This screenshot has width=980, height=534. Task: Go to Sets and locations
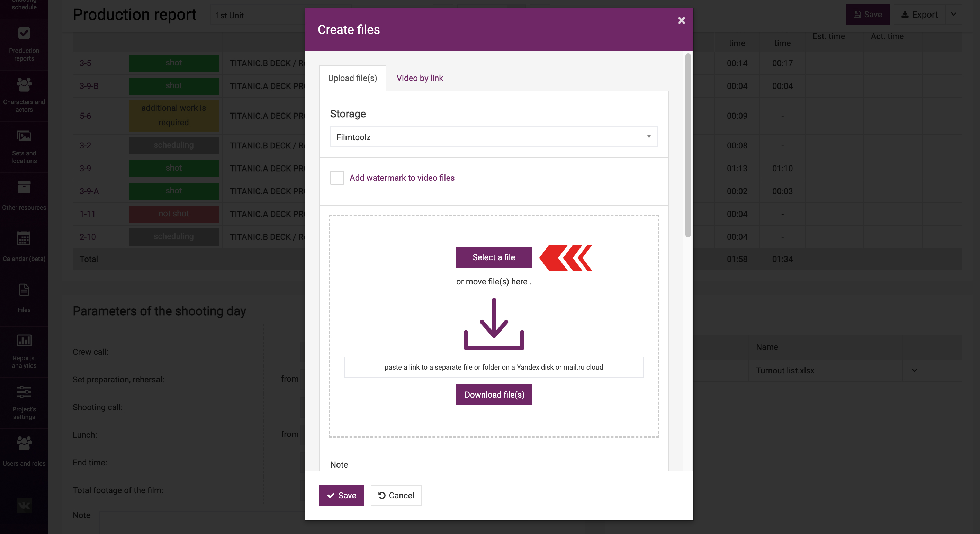point(24,147)
